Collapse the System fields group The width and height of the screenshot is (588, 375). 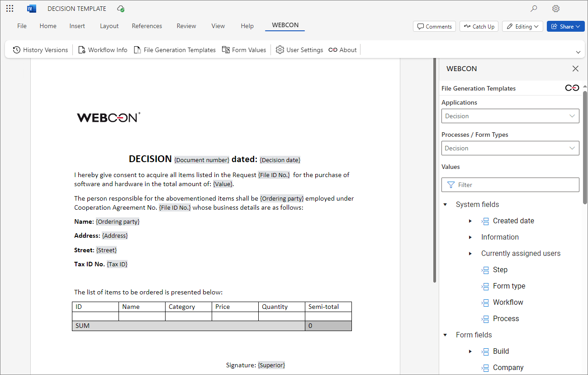click(x=446, y=205)
